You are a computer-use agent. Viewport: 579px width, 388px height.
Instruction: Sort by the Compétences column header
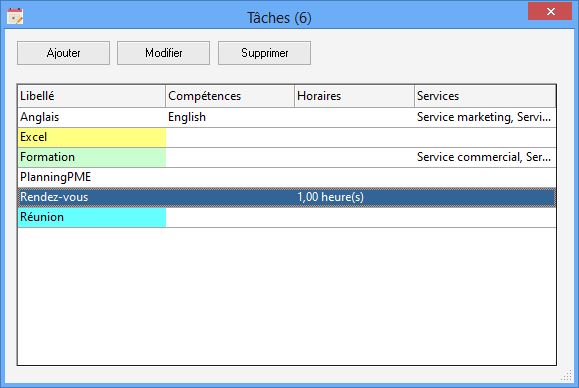[230, 96]
